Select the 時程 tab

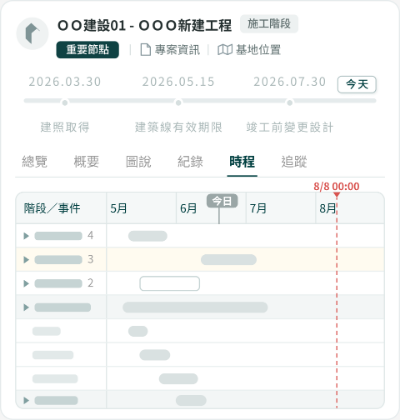point(242,162)
